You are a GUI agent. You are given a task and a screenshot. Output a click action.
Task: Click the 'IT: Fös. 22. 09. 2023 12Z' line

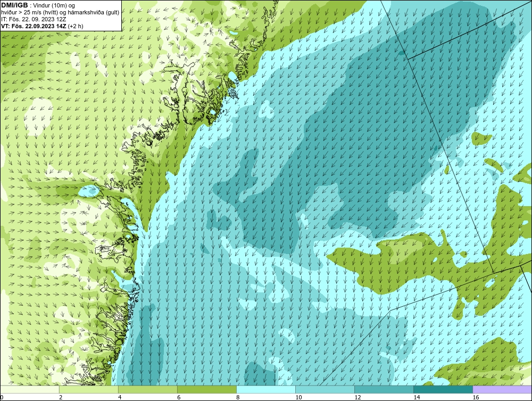coord(34,19)
